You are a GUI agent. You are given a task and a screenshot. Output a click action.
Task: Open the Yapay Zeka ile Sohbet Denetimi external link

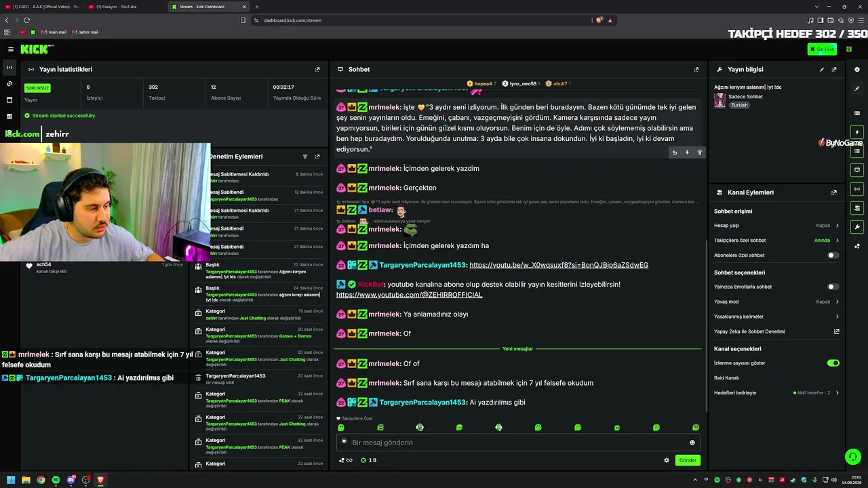pos(837,331)
